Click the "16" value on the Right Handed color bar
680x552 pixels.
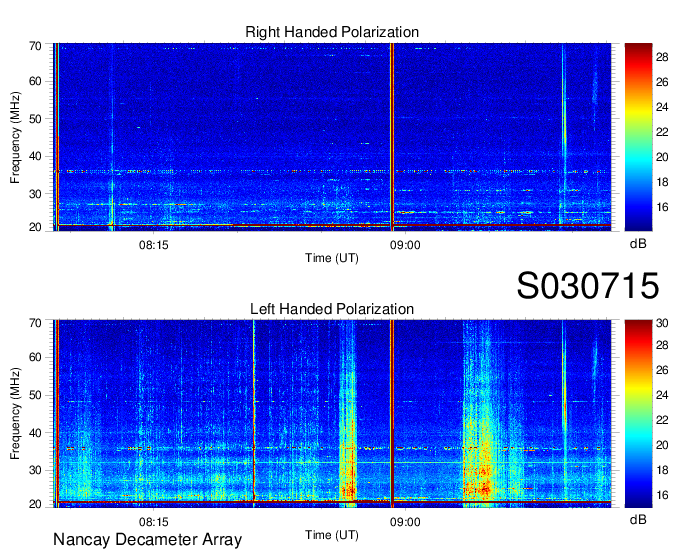(662, 207)
